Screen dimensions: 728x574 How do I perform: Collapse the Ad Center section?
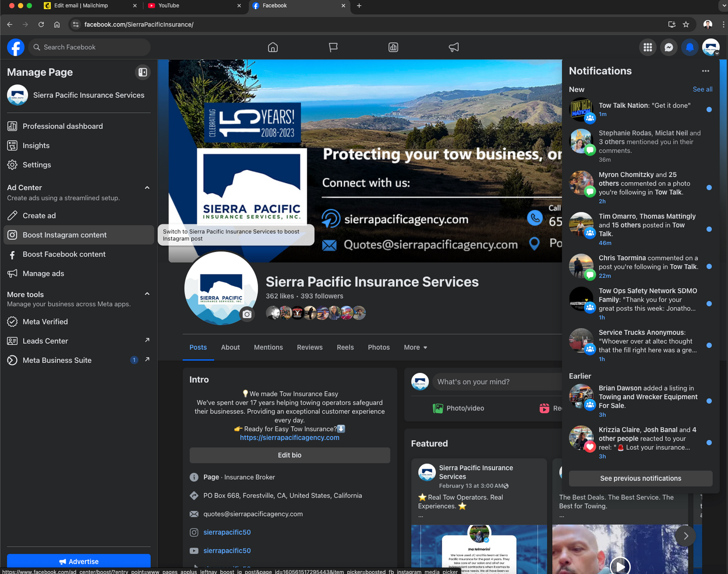147,188
